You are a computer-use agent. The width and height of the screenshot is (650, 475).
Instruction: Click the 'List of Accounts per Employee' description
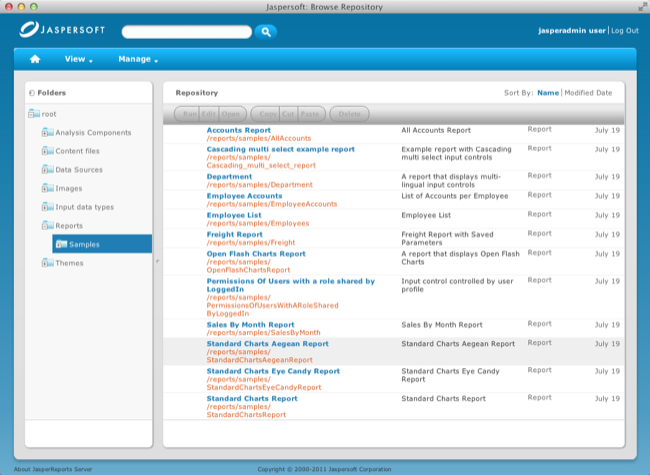[454, 196]
